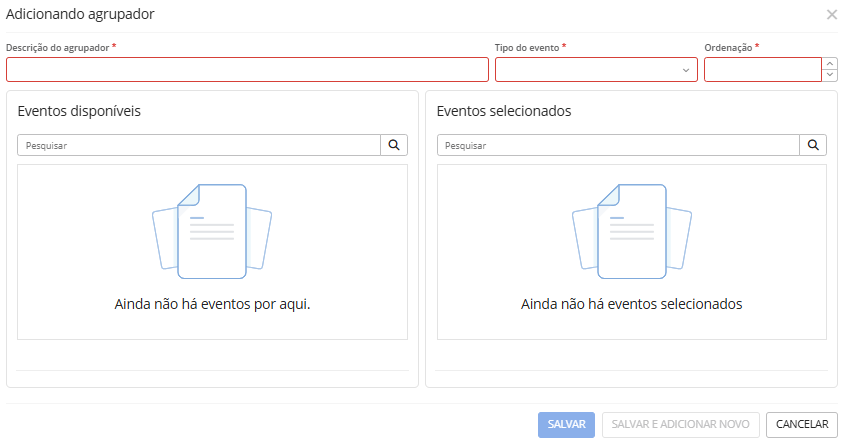Open the Tipo do evento dropdown
This screenshot has width=843, height=441.
pyautogui.click(x=595, y=69)
